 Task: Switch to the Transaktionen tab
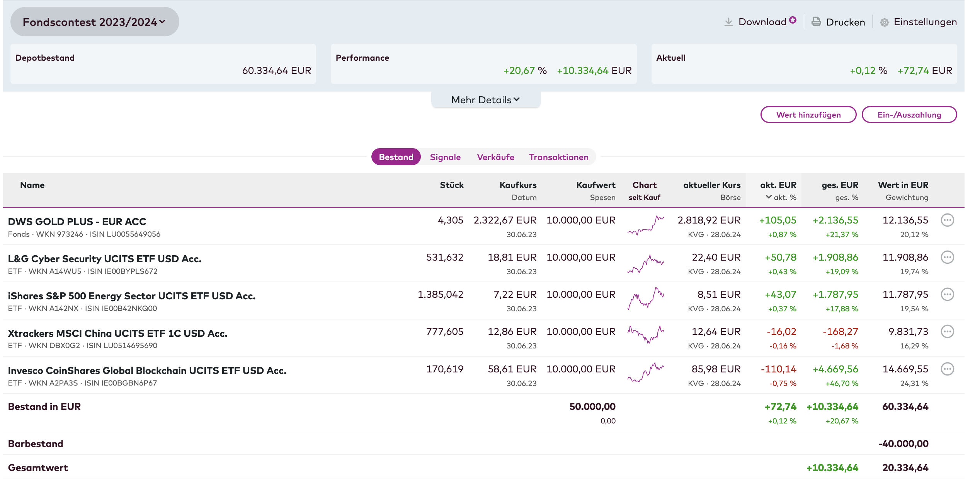[x=558, y=157]
